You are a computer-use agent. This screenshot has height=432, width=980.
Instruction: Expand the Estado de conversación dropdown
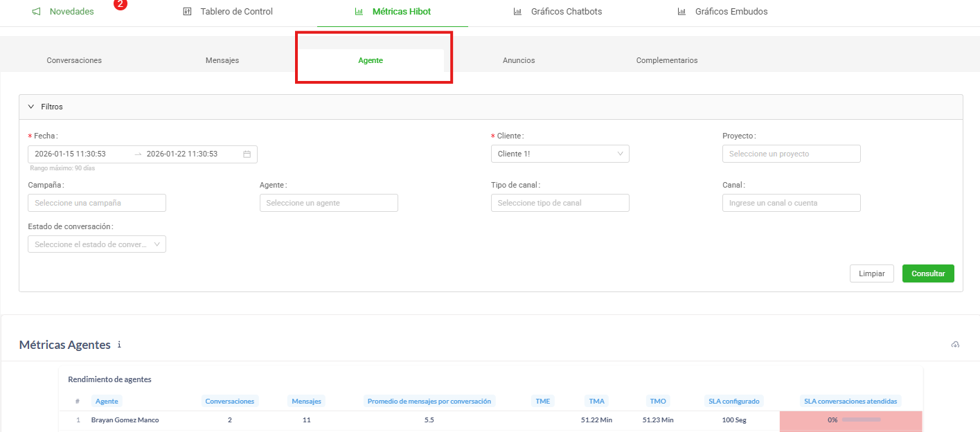click(x=97, y=244)
